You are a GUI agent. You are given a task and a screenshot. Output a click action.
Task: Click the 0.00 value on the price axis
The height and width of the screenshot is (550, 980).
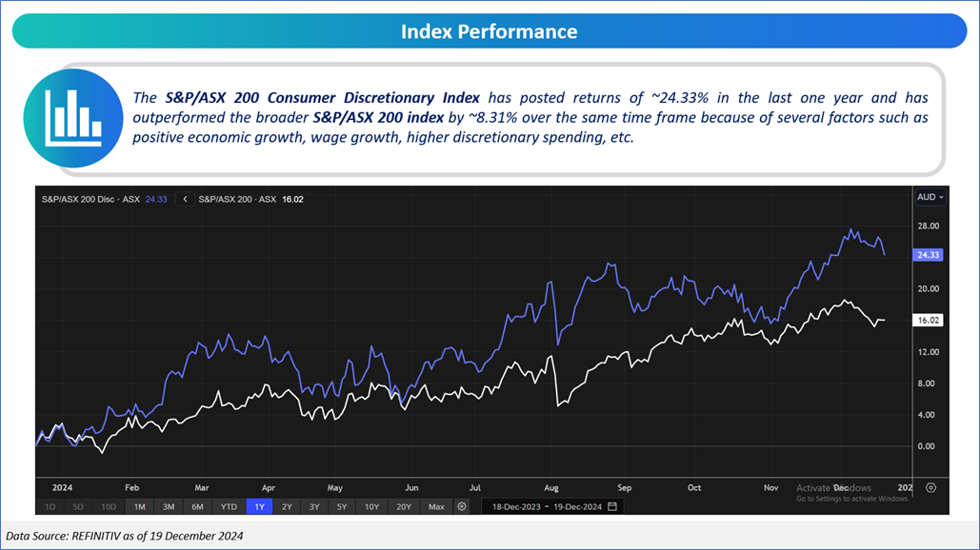(927, 446)
